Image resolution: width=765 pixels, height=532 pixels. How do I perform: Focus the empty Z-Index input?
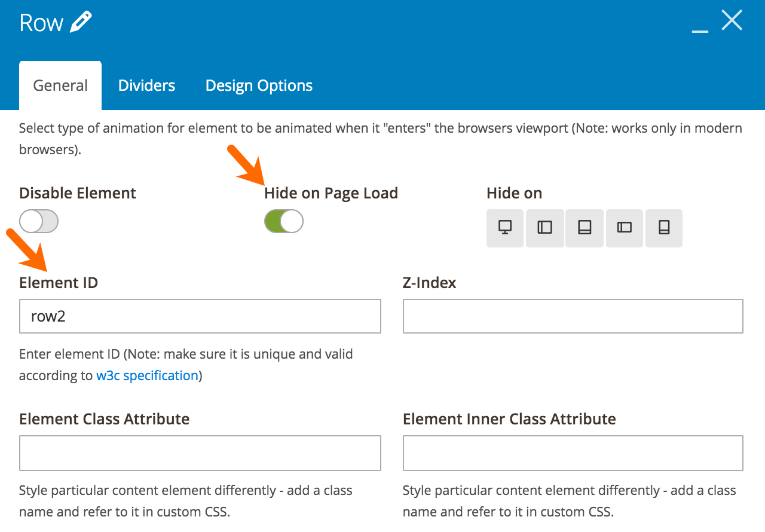tap(573, 316)
